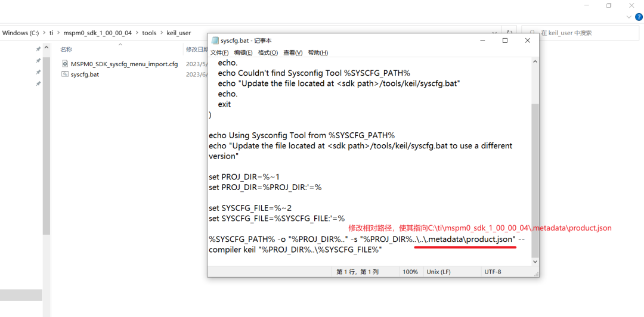Open the 文件(F) menu in Notepad
This screenshot has width=644, height=317.
click(x=219, y=53)
